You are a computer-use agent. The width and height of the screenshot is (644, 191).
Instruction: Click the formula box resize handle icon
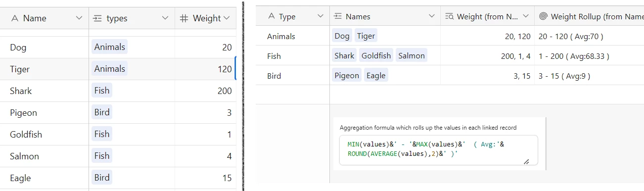(x=526, y=161)
